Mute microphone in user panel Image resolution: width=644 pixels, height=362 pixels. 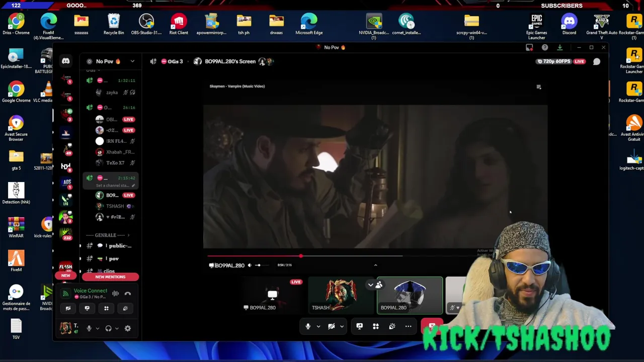pos(89,328)
